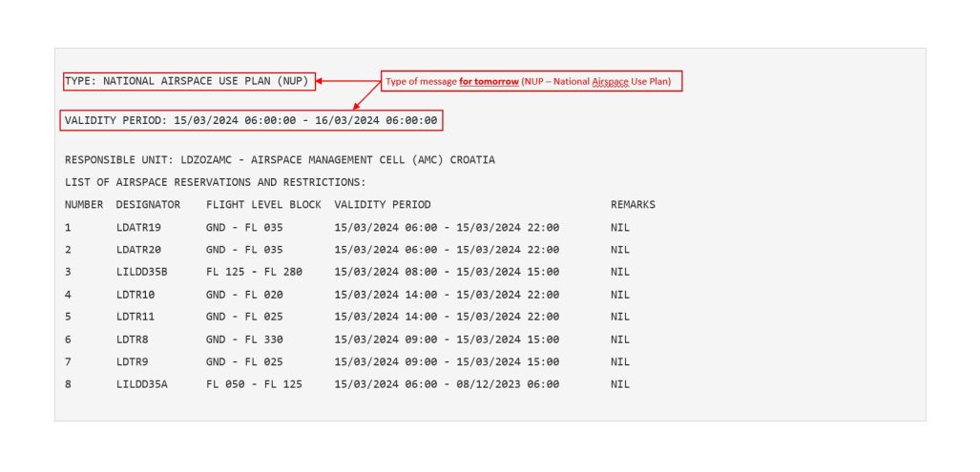
Task: Click the TYPE: NATIONAL AIRSPACE USE PLAN box
Action: click(x=189, y=81)
